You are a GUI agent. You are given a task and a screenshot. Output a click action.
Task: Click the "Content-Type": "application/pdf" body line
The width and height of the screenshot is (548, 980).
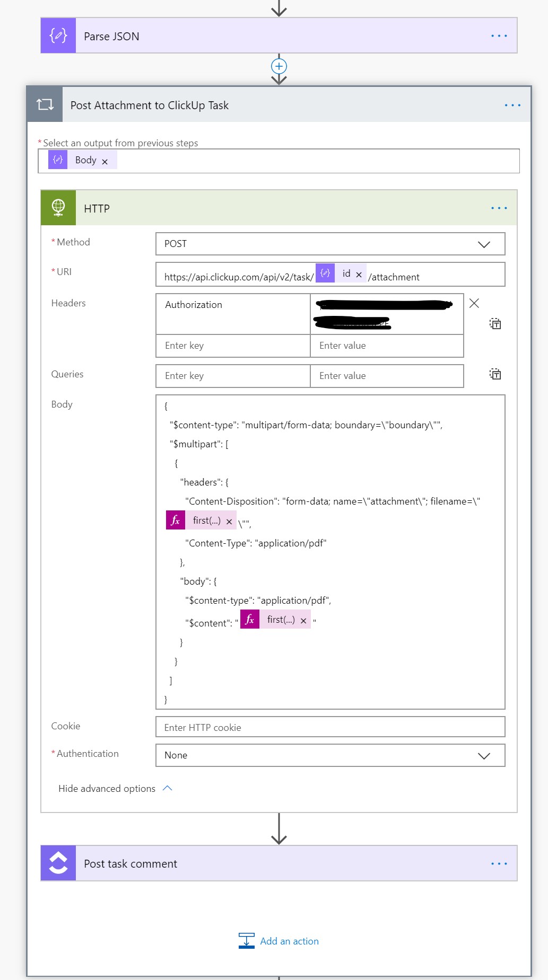point(256,543)
